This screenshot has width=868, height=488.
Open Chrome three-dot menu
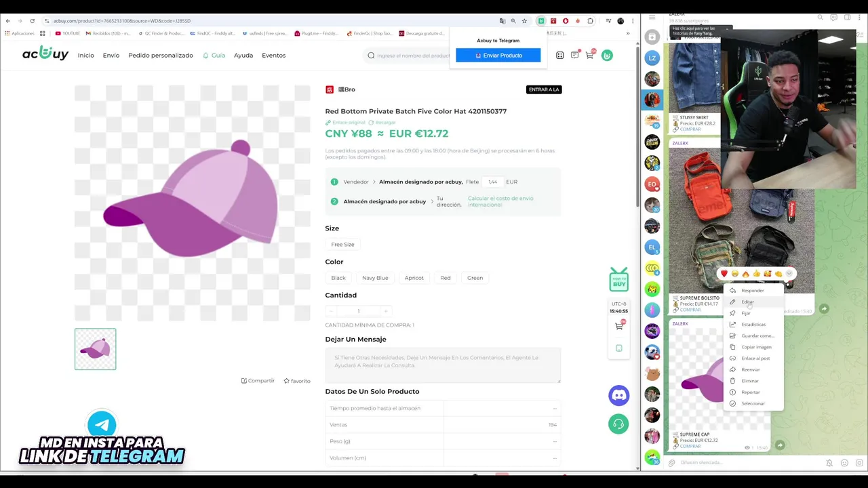click(633, 21)
